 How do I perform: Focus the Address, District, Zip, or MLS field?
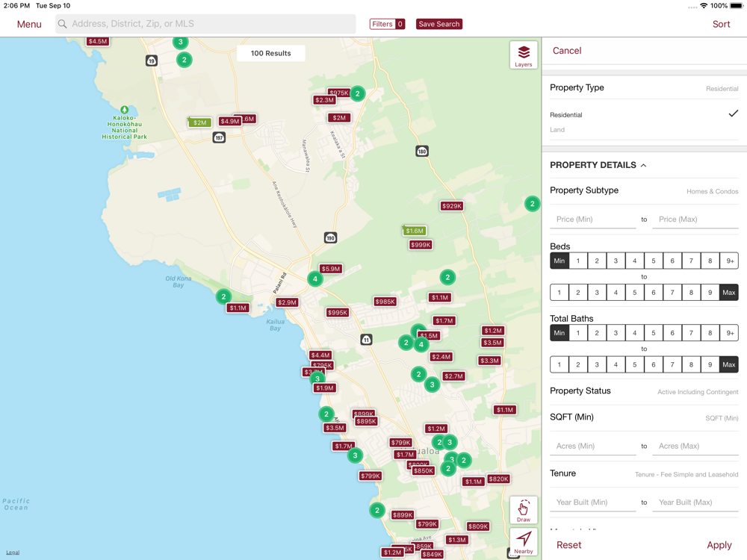[x=206, y=24]
